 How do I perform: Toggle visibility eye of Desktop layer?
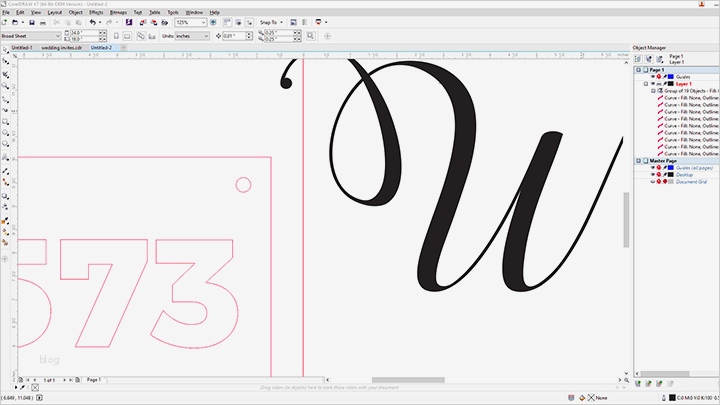tap(653, 175)
